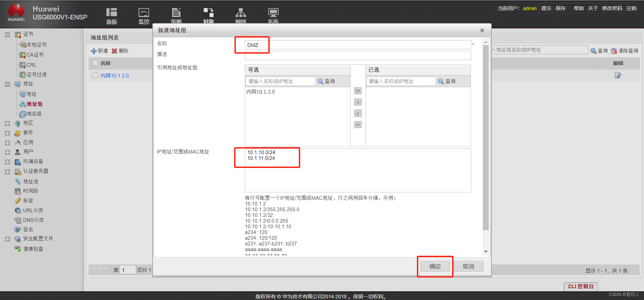Click 清除查询 clear query icon
The height and width of the screenshot is (300, 644).
(614, 51)
